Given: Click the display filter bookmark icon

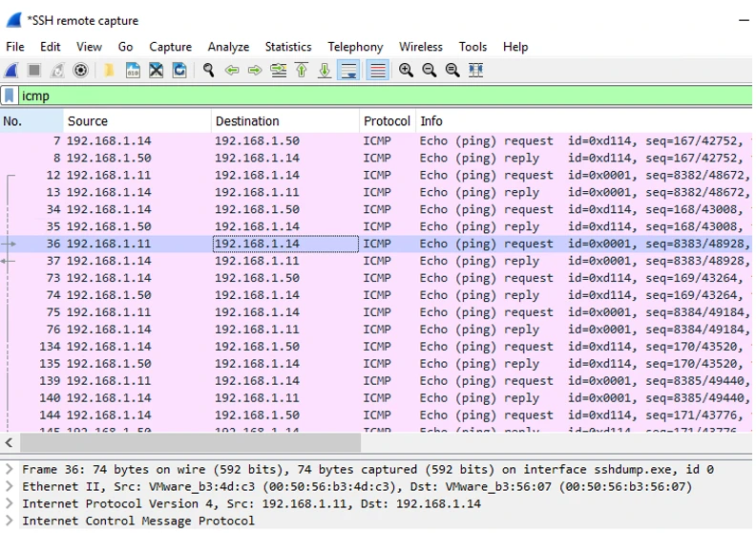Looking at the screenshot, I should tap(10, 96).
